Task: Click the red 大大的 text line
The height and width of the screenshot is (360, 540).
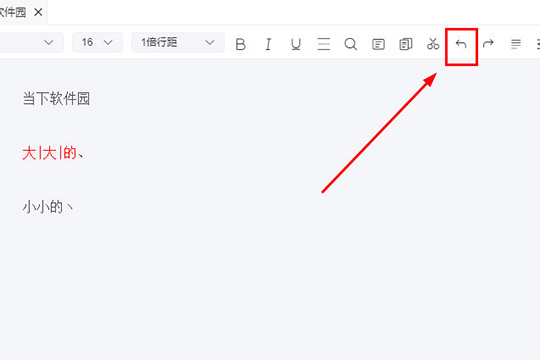Action: (x=53, y=153)
